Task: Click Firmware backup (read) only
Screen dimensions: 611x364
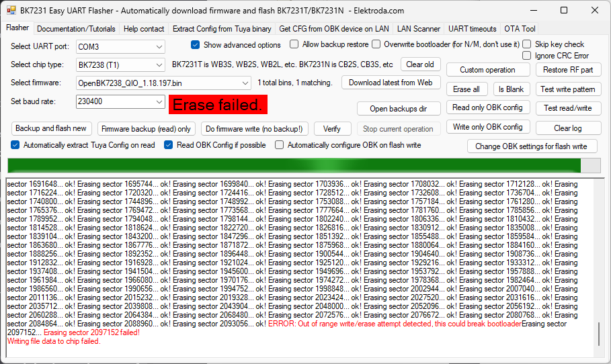Action: tap(146, 129)
